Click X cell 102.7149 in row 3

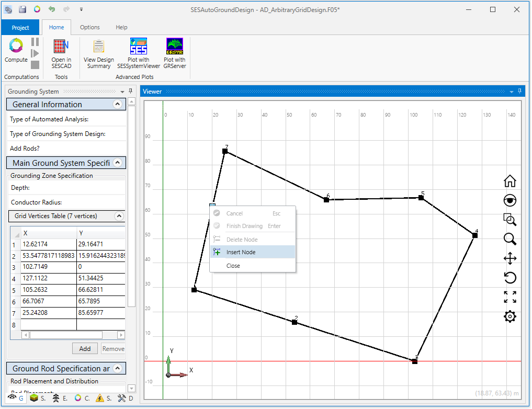click(x=49, y=267)
